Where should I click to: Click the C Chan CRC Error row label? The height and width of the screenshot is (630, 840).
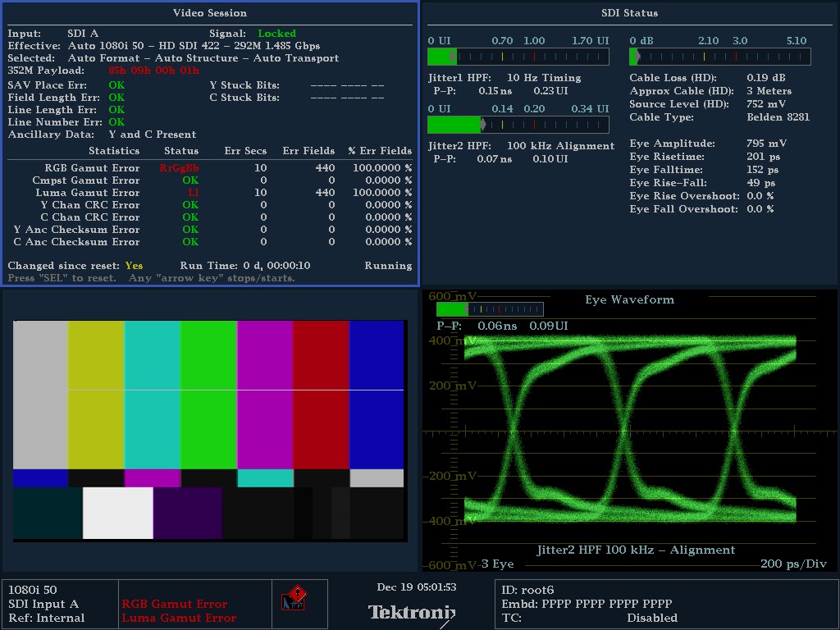tap(90, 217)
